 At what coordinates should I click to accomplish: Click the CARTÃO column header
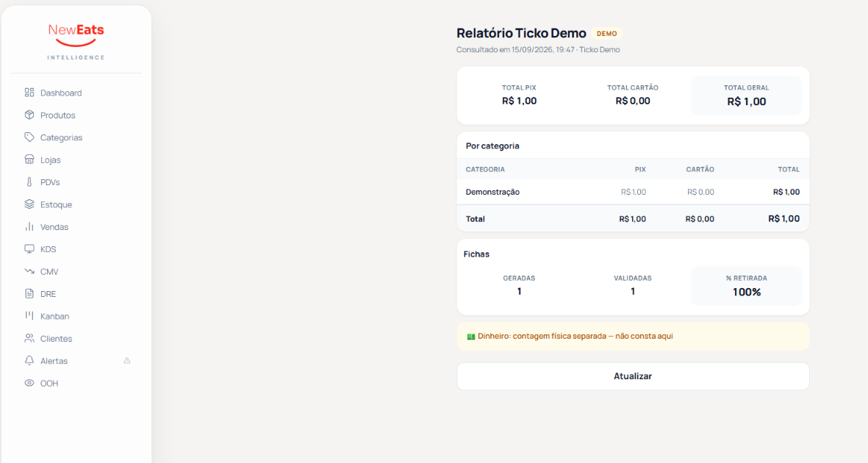pyautogui.click(x=700, y=170)
